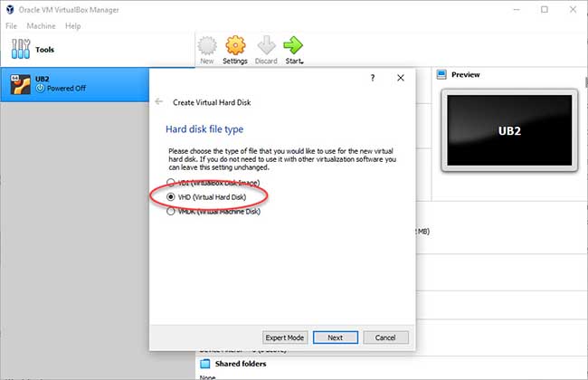Switch to Expert Mode
Image resolution: width=588 pixels, height=380 pixels.
coord(285,337)
